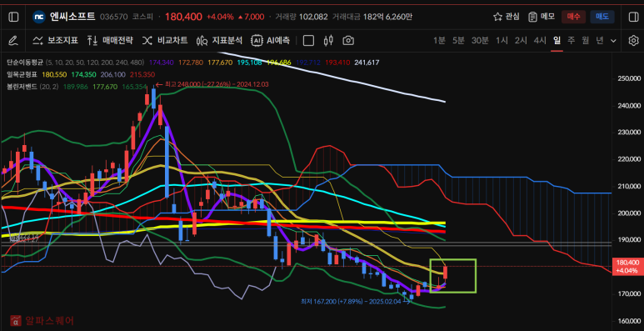Viewport: 644px width, 331px height.
Task: Click moving average value 195,108
Action: [x=250, y=63]
